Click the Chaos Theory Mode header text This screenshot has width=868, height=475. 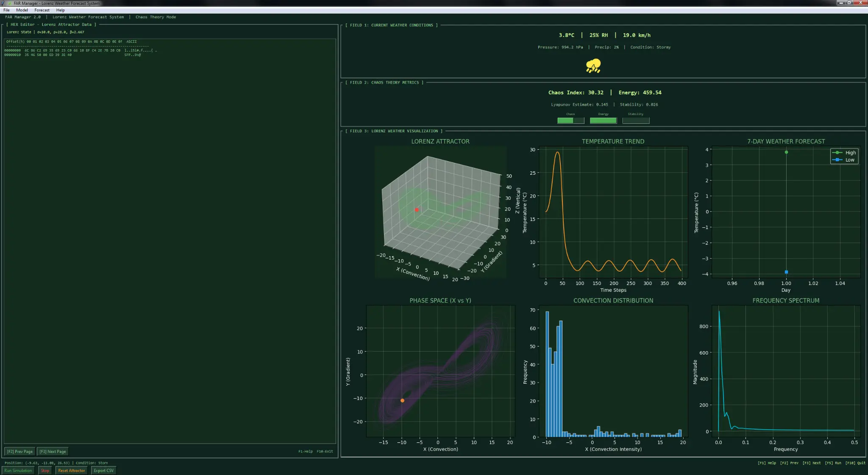(x=156, y=17)
